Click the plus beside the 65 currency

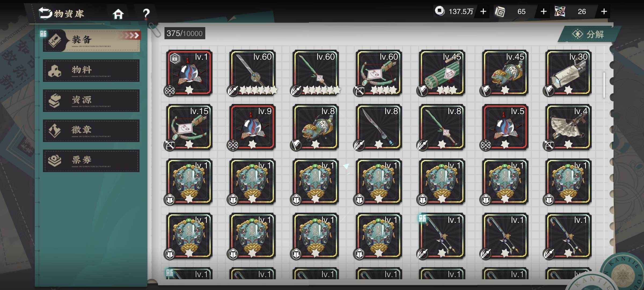[x=543, y=12]
